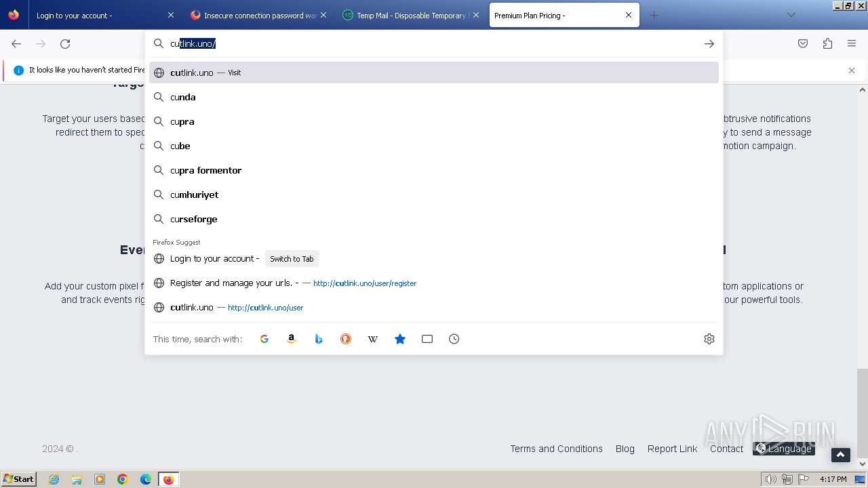Search Bookmarks star icon
The width and height of the screenshot is (868, 488).
[400, 339]
